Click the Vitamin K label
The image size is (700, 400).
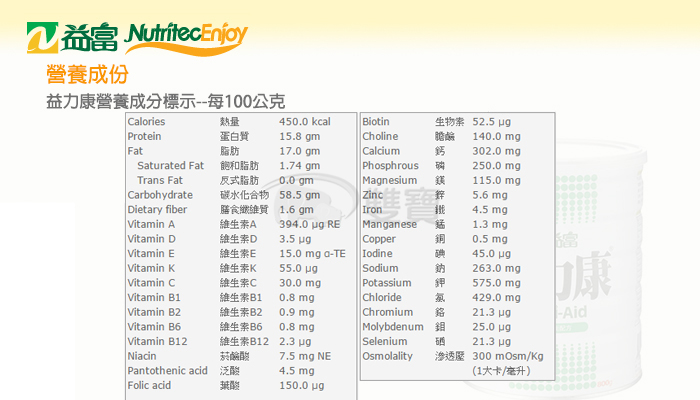coord(151,268)
